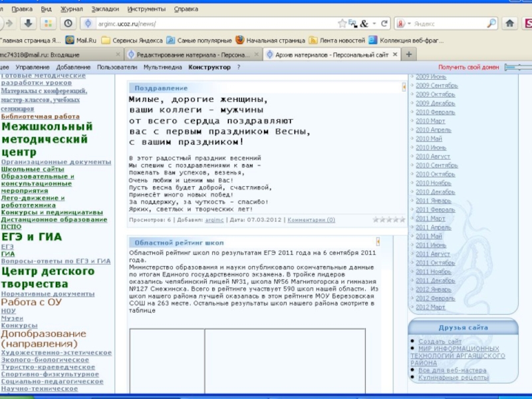Viewport: 532px width, 399px height.
Task: Click the history clock icon in toolbar
Action: tap(68, 23)
